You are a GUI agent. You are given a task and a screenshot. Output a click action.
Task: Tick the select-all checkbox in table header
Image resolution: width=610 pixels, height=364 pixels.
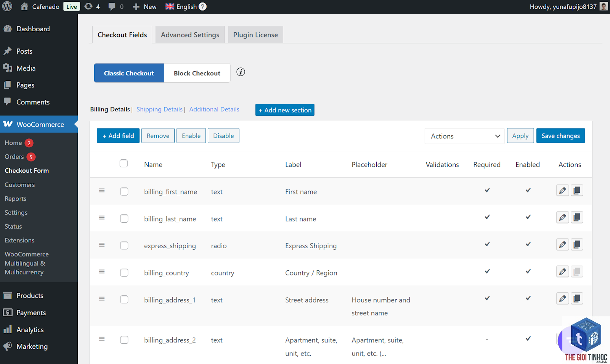[124, 163]
